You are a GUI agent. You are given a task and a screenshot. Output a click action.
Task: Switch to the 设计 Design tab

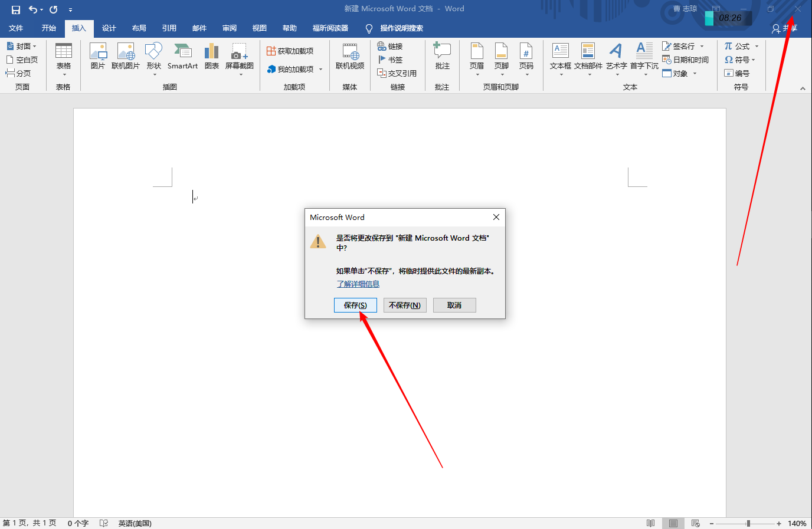109,28
